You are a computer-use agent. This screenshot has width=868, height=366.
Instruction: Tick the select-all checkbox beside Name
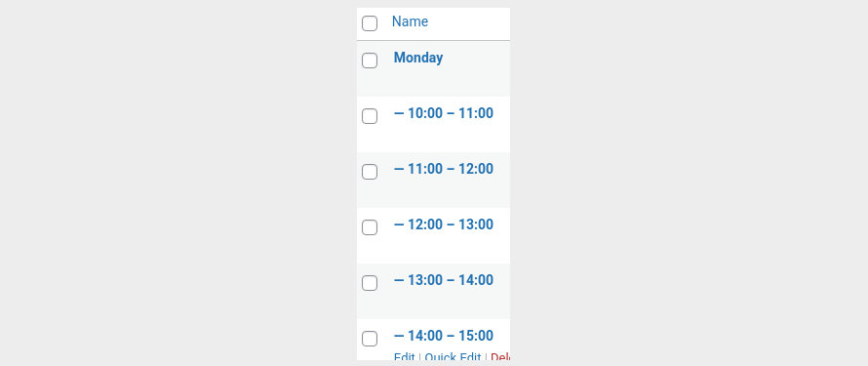tap(370, 23)
